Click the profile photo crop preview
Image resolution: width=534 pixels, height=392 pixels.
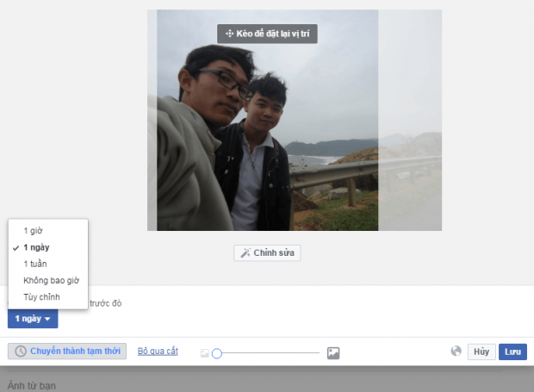coord(263,121)
